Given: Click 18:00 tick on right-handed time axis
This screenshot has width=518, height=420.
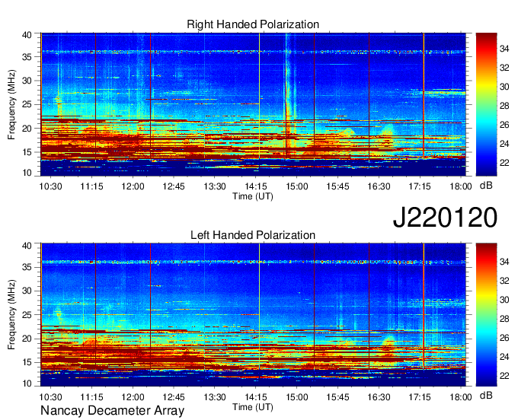Looking at the screenshot, I should point(461,186).
